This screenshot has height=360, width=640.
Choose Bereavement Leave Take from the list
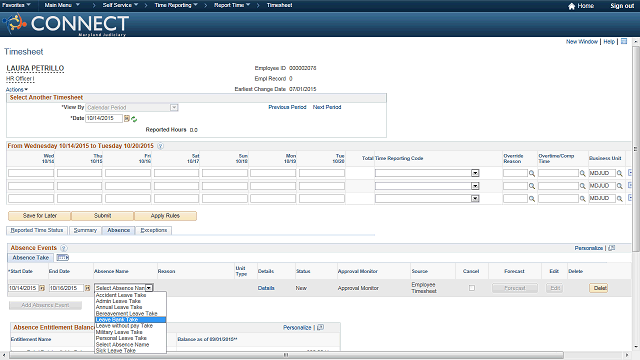(130, 313)
